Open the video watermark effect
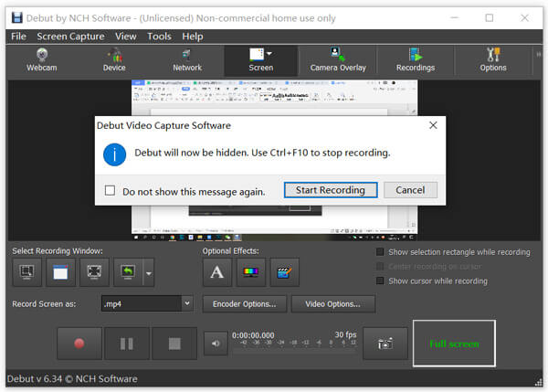This screenshot has height=392, width=548. click(284, 272)
